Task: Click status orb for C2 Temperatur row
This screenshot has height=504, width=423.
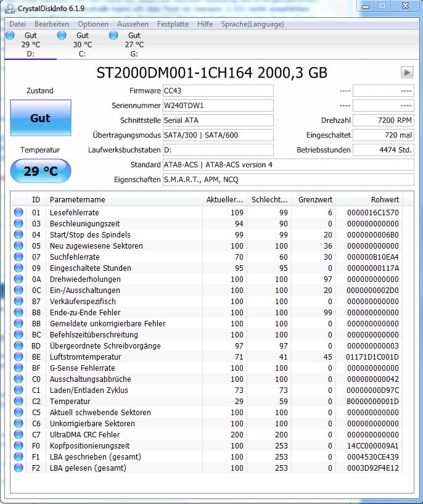Action: [x=18, y=401]
